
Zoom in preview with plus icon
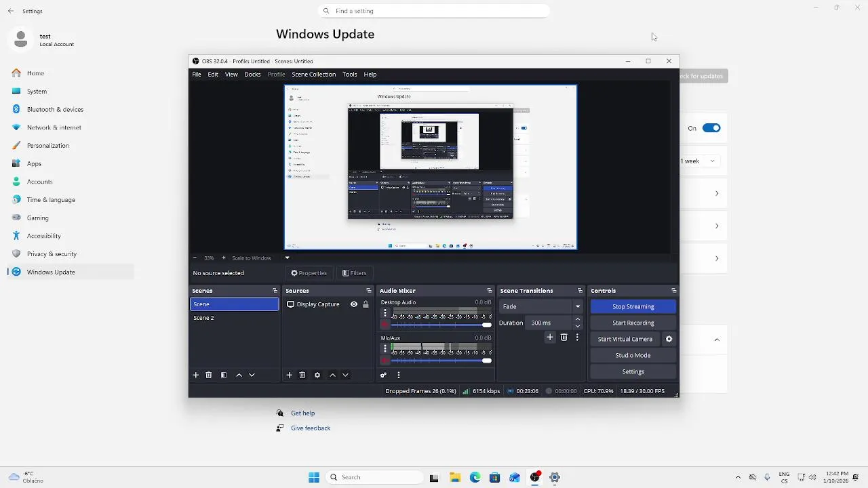(x=224, y=258)
